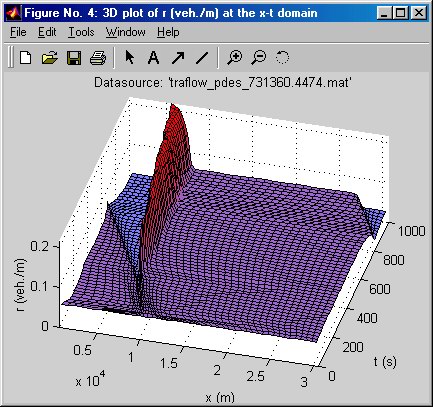Open the Window menu

126,32
